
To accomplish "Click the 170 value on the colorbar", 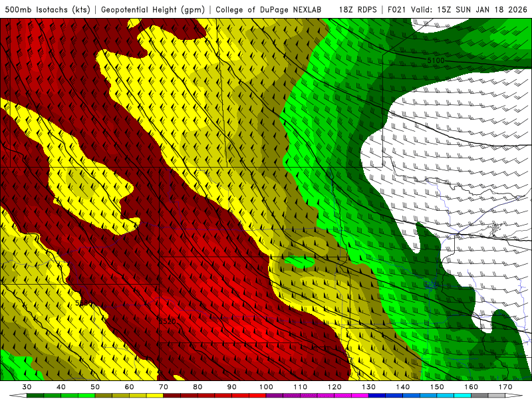I will (505, 387).
